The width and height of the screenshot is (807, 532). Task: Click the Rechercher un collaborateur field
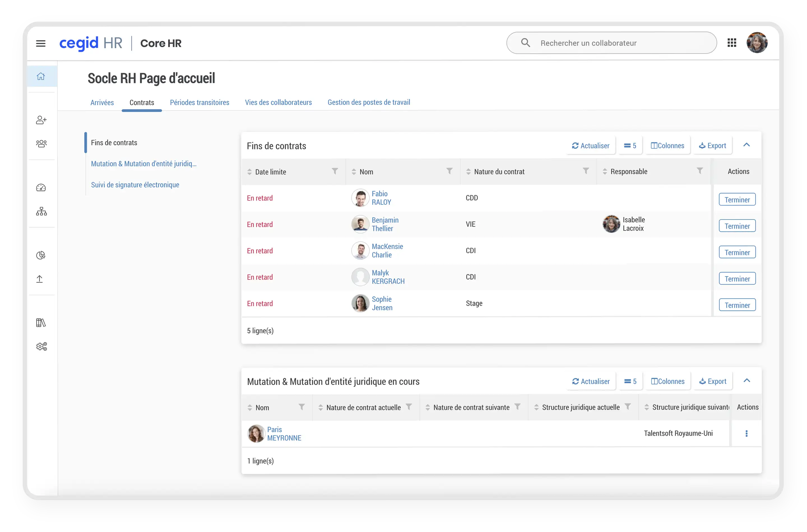(611, 43)
